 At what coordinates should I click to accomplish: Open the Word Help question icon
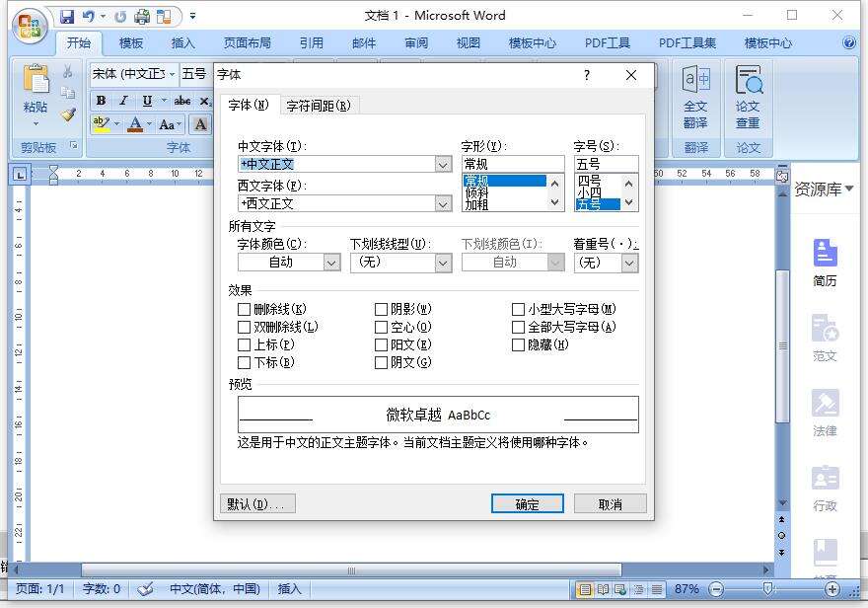[848, 42]
